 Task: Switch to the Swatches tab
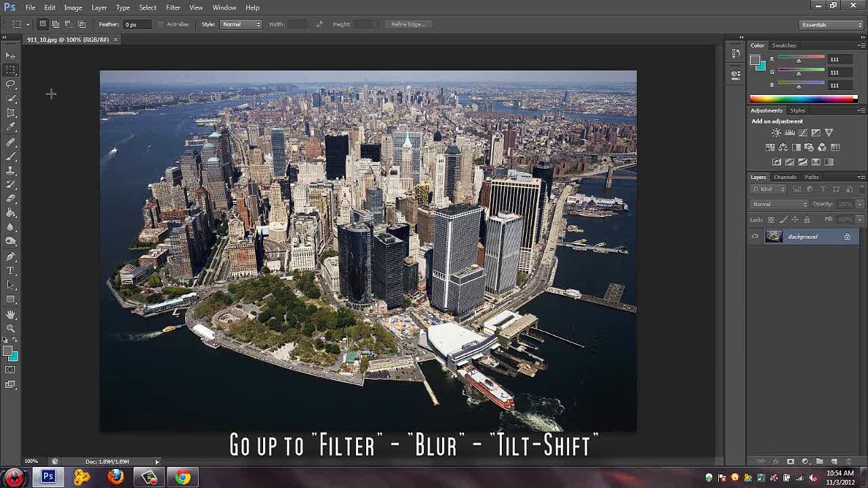click(x=784, y=45)
